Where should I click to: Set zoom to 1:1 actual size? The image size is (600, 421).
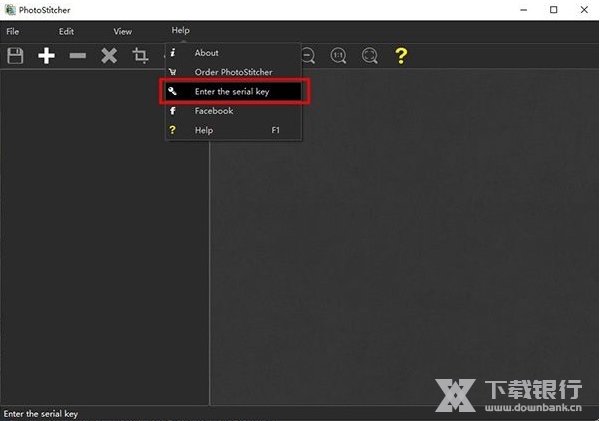point(338,56)
